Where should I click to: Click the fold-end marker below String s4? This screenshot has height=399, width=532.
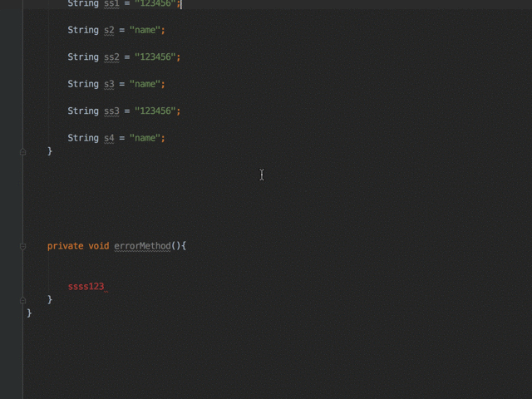pos(22,151)
